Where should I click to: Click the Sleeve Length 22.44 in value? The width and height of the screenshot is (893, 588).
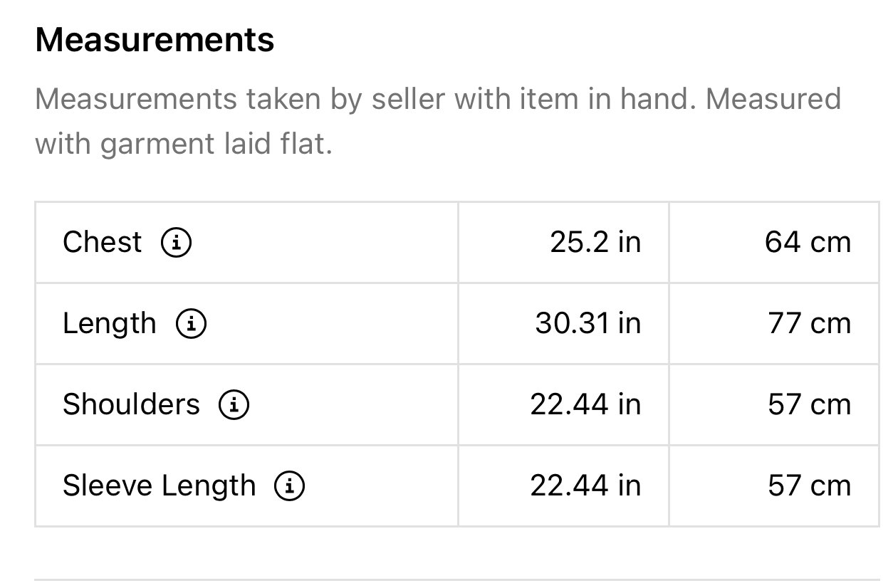pos(585,486)
